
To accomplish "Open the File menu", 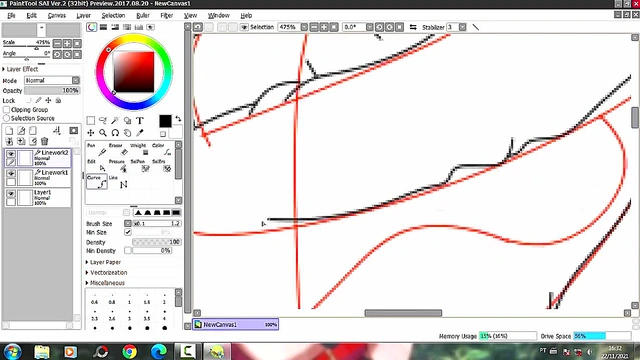I will coord(11,15).
